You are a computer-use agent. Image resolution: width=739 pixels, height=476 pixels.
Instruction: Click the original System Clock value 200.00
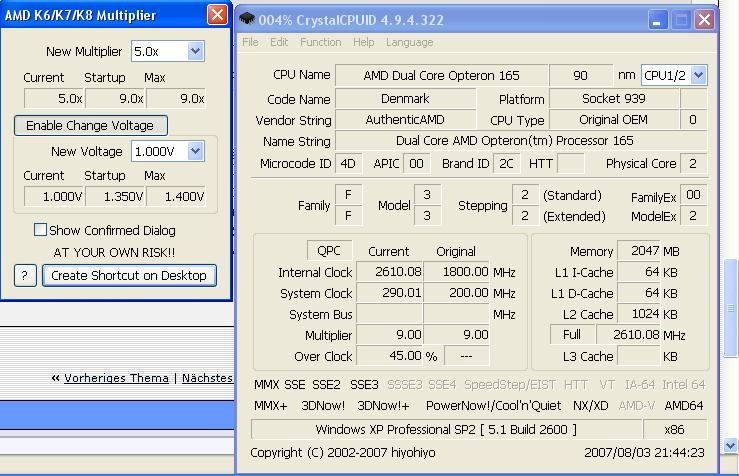(x=457, y=293)
